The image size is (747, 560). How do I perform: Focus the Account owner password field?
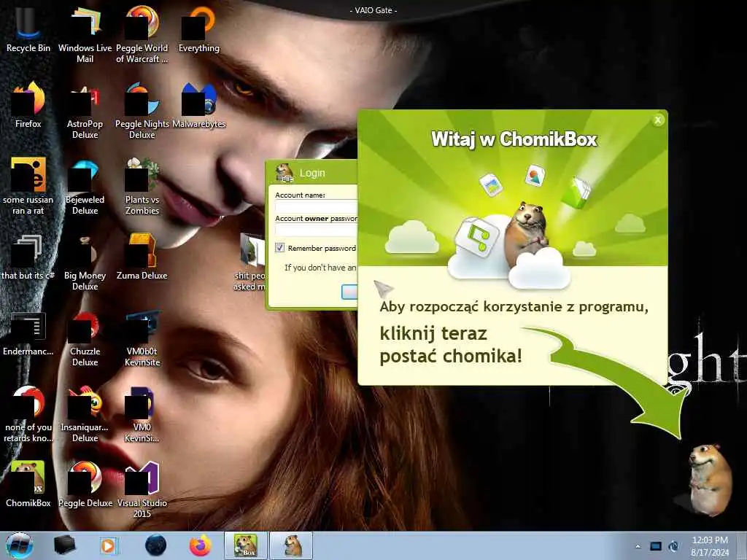tap(317, 230)
